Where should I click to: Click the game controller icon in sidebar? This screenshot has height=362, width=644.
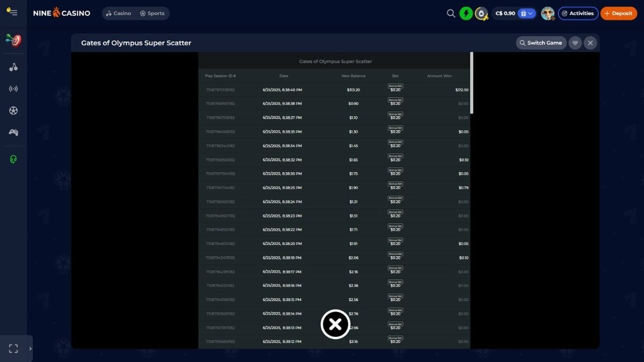(13, 132)
